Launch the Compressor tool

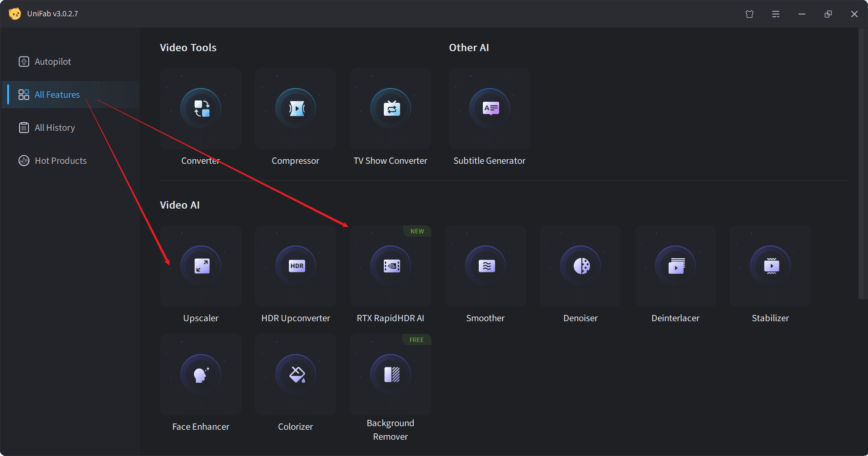[296, 109]
